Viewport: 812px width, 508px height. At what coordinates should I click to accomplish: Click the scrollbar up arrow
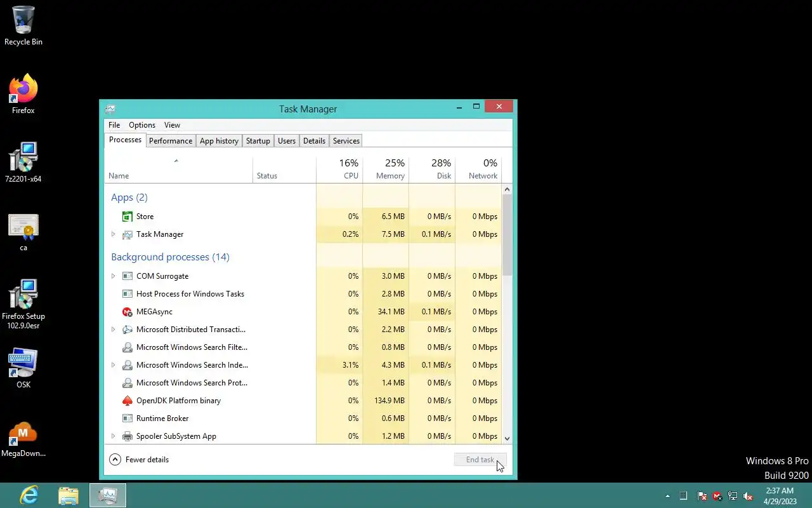click(507, 189)
